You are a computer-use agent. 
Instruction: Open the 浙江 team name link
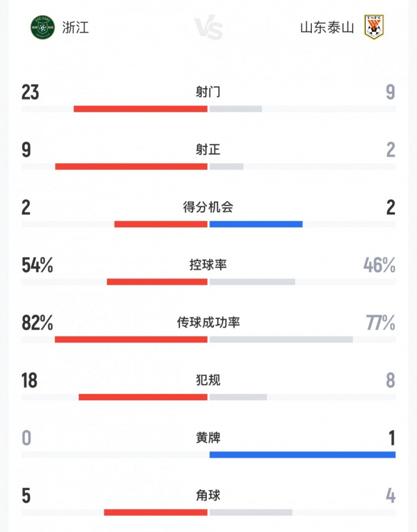tap(75, 27)
